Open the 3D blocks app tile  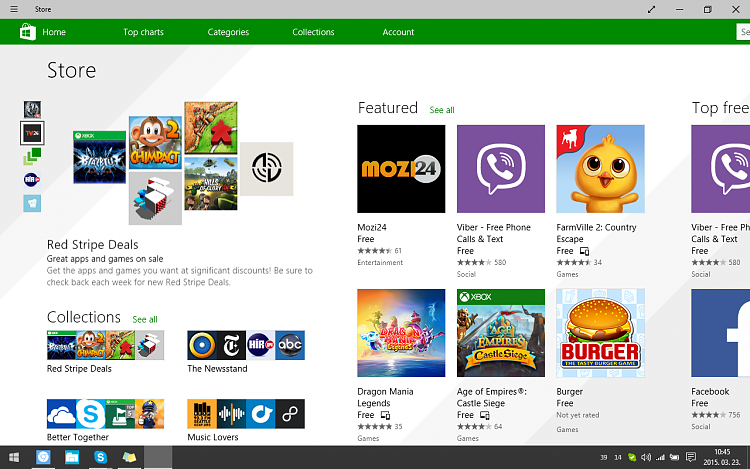[155, 198]
